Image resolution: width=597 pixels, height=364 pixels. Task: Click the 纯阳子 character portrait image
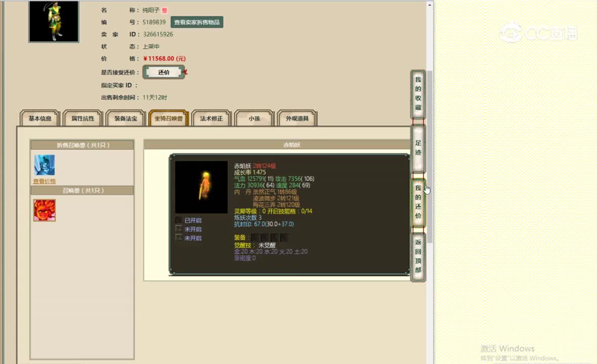(54, 21)
